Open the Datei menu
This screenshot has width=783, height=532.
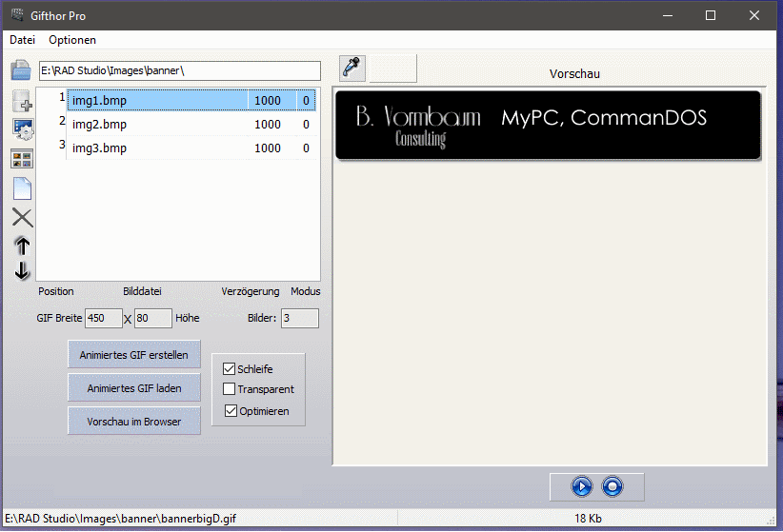[x=23, y=40]
